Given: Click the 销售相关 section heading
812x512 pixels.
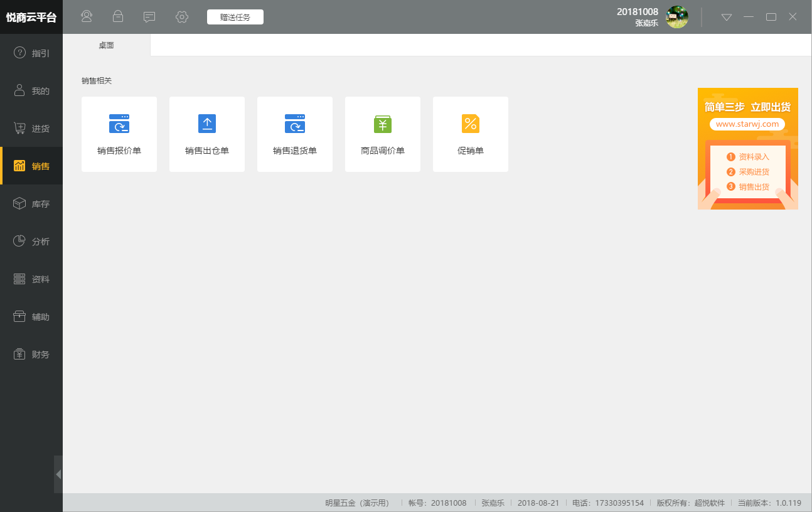Looking at the screenshot, I should pyautogui.click(x=97, y=81).
